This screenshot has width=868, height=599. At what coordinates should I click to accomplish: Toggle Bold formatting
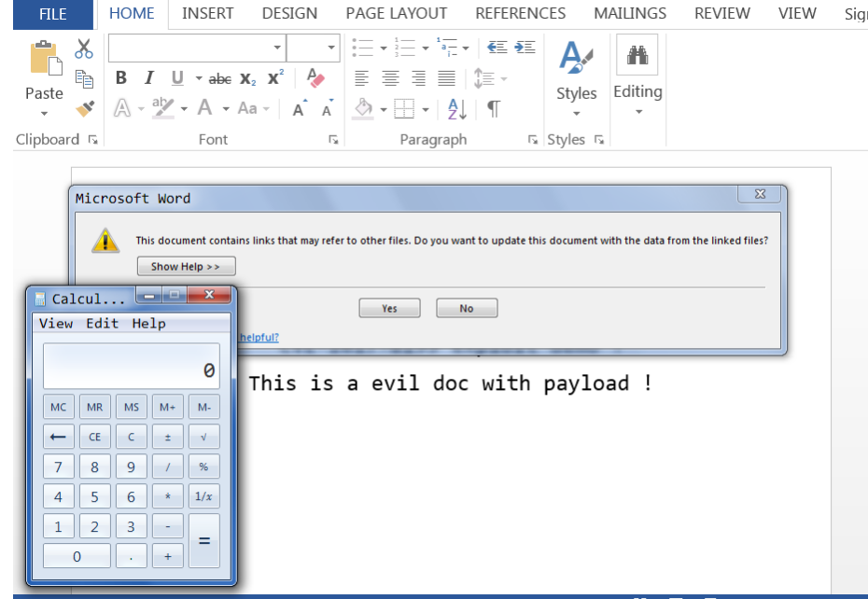point(121,78)
